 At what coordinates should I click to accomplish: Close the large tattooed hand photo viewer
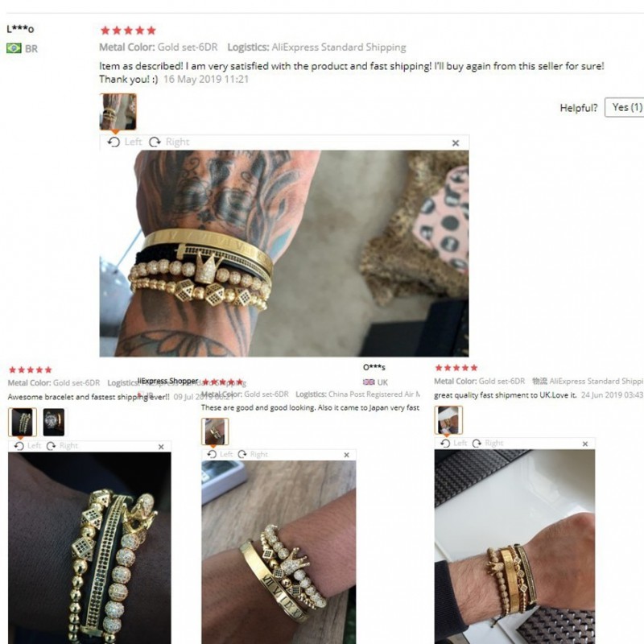(456, 143)
